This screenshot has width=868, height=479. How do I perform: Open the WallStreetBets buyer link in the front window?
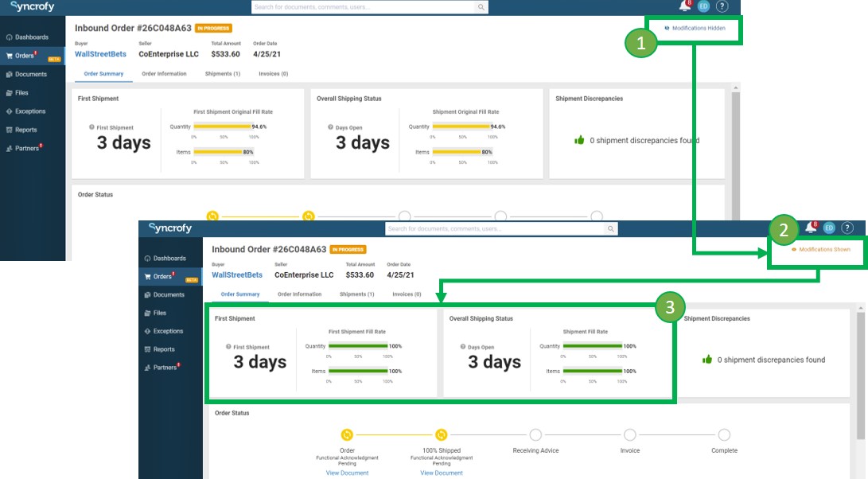click(x=237, y=275)
